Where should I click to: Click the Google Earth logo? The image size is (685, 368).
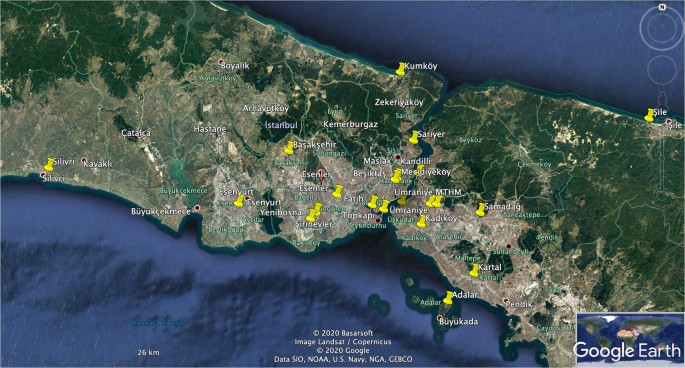click(x=627, y=351)
